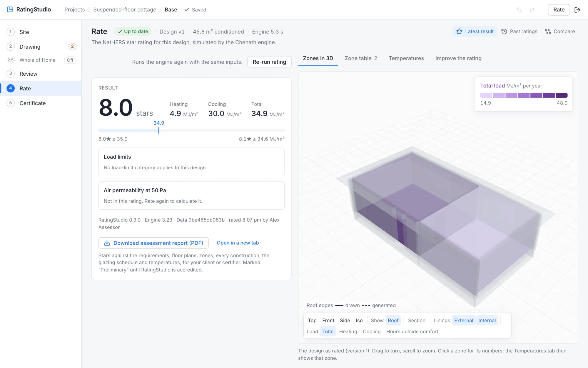The image size is (588, 368).
Task: Toggle External linings display
Action: [x=464, y=320]
